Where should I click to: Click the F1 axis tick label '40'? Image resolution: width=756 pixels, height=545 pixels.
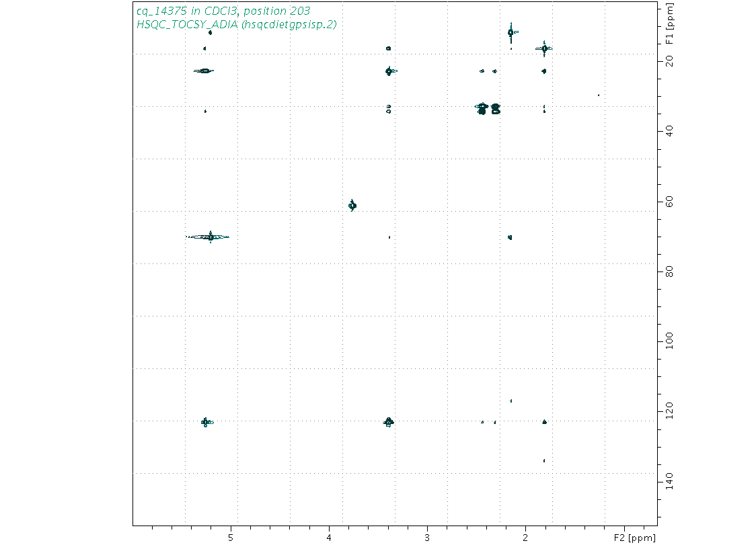pos(670,131)
